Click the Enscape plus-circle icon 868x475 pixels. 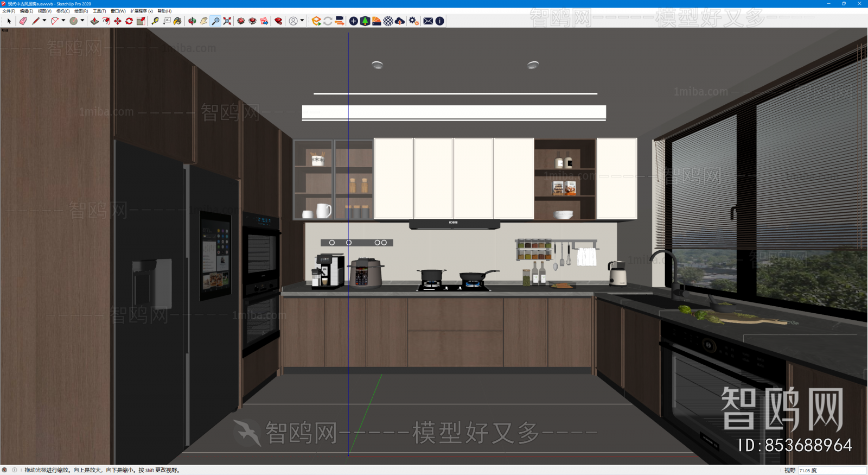point(354,21)
